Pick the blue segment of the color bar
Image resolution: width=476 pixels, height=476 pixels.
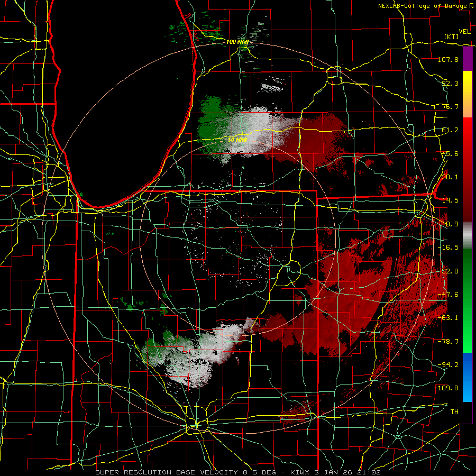(467, 377)
